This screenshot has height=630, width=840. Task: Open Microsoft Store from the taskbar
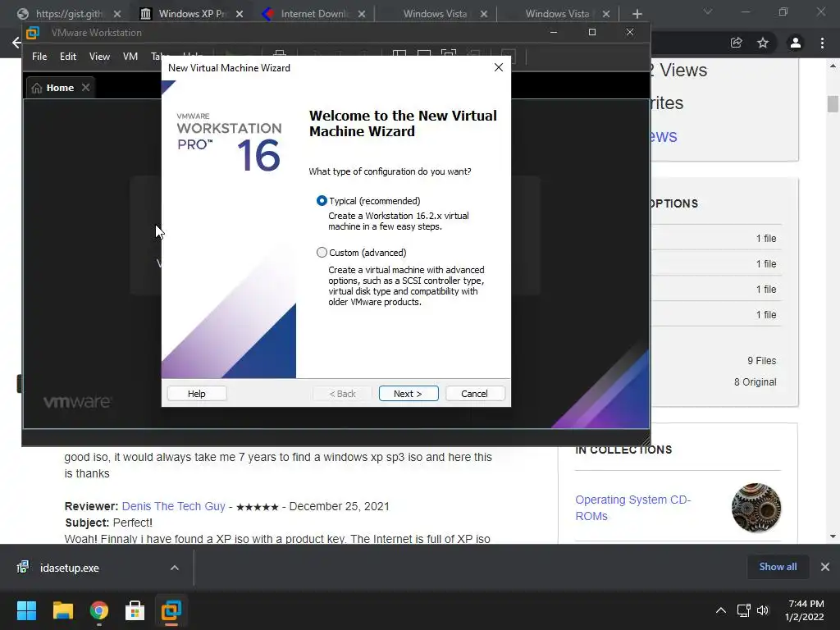coord(135,610)
